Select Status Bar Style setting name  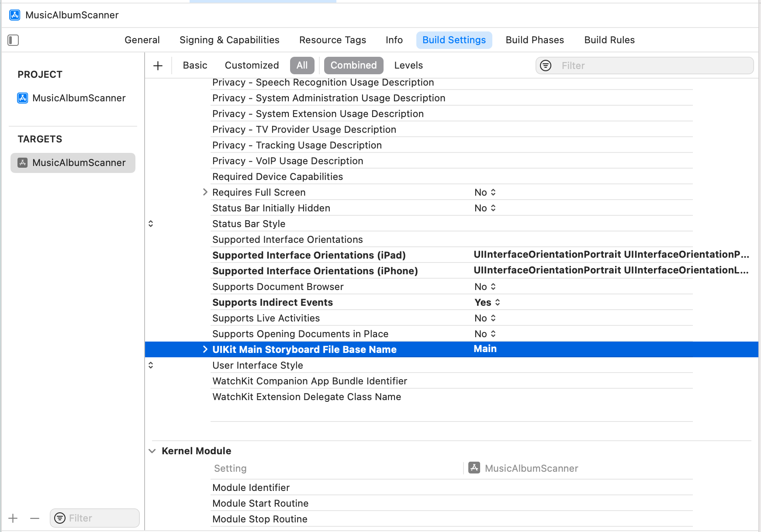[249, 224]
